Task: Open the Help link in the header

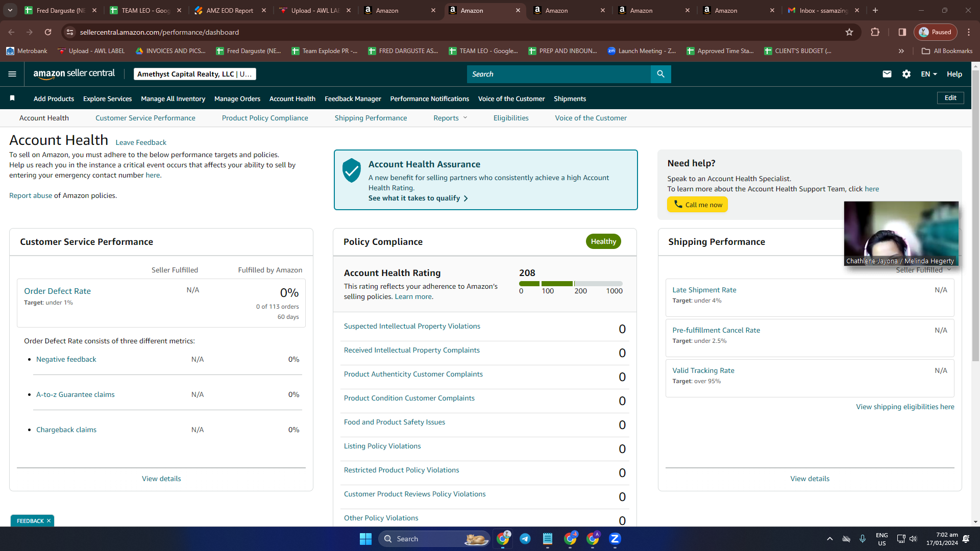Action: 954,74
